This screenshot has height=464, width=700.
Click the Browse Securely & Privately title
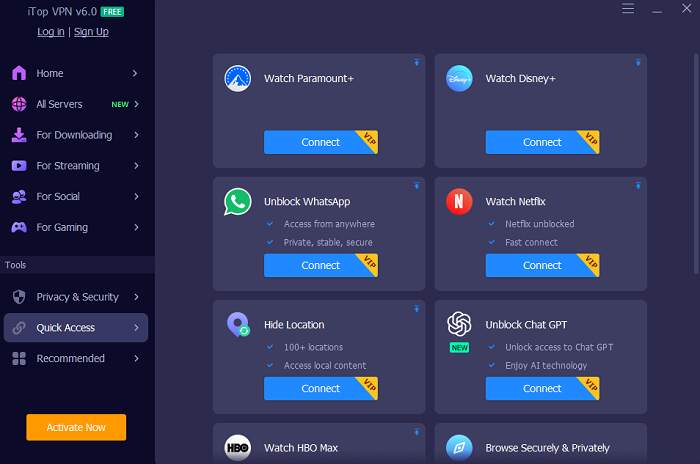point(547,448)
